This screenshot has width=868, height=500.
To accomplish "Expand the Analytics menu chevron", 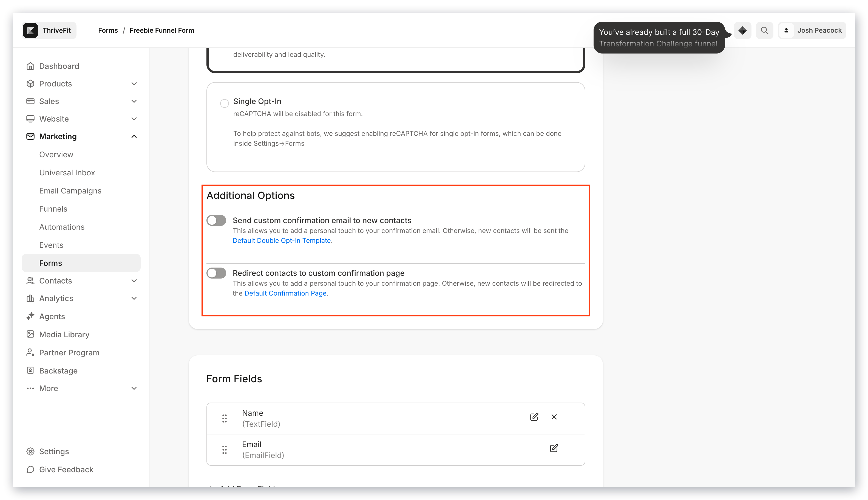I will tap(134, 298).
